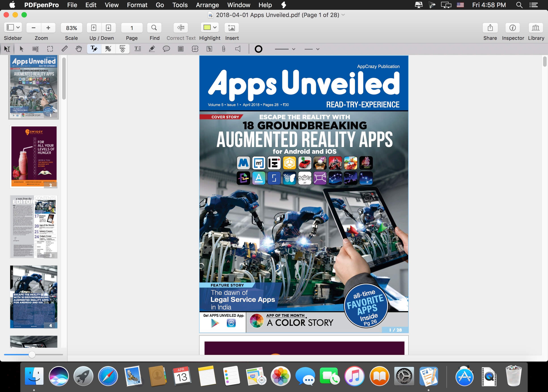Image resolution: width=548 pixels, height=392 pixels.
Task: Open the Tools menu
Action: pyautogui.click(x=180, y=5)
